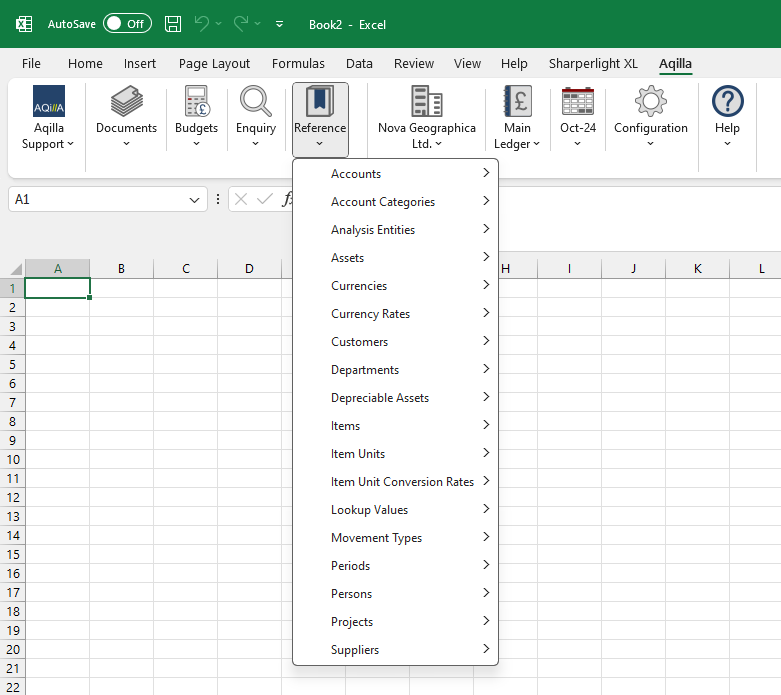781x695 pixels.
Task: Toggle the AutoSave switch
Action: tap(127, 24)
